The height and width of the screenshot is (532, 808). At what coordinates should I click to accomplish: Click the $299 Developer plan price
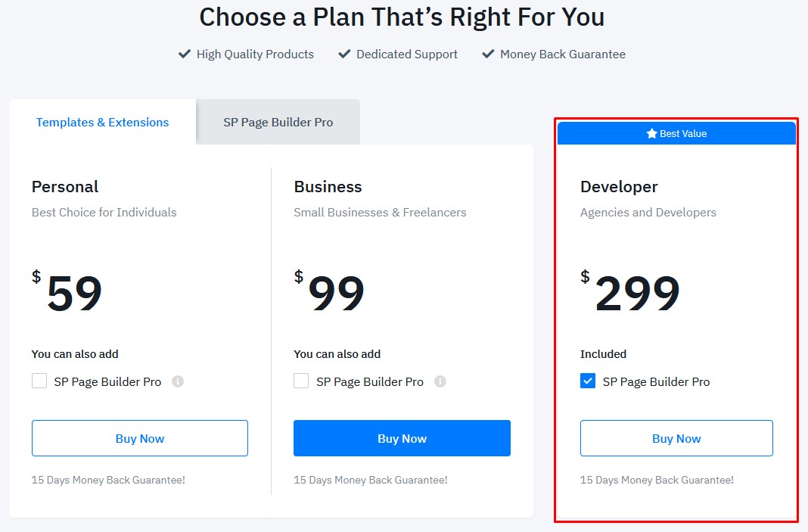[x=636, y=293]
